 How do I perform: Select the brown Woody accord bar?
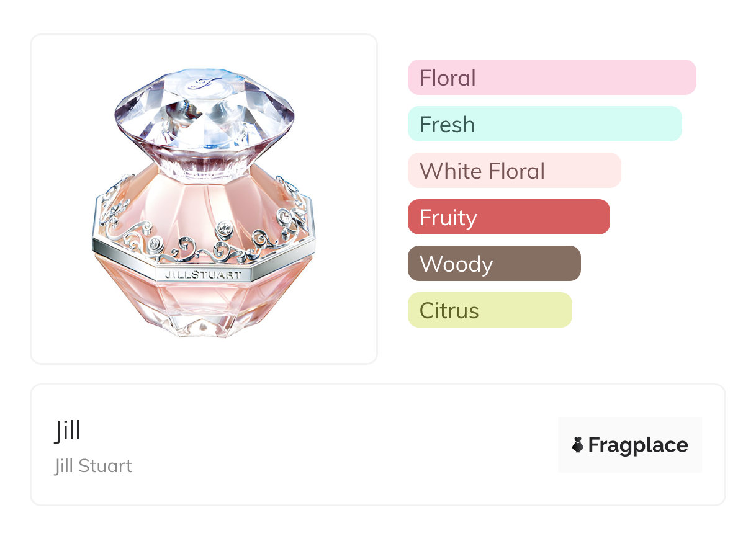point(494,264)
